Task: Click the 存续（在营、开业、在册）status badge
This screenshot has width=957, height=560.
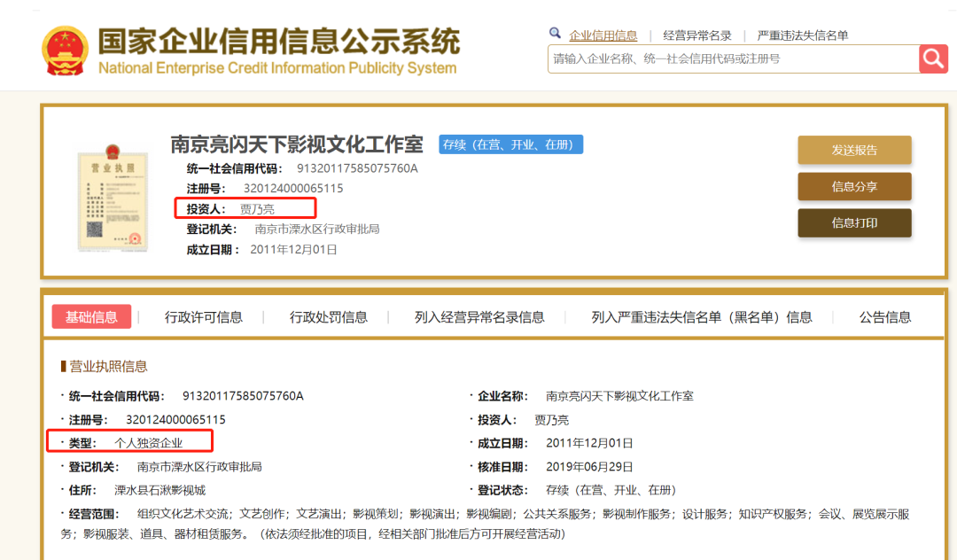Action: coord(511,144)
